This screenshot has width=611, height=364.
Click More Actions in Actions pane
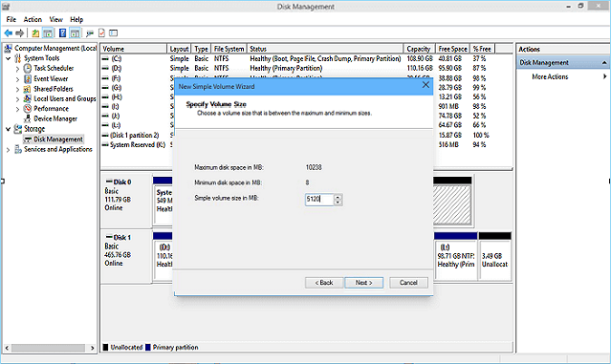[550, 76]
